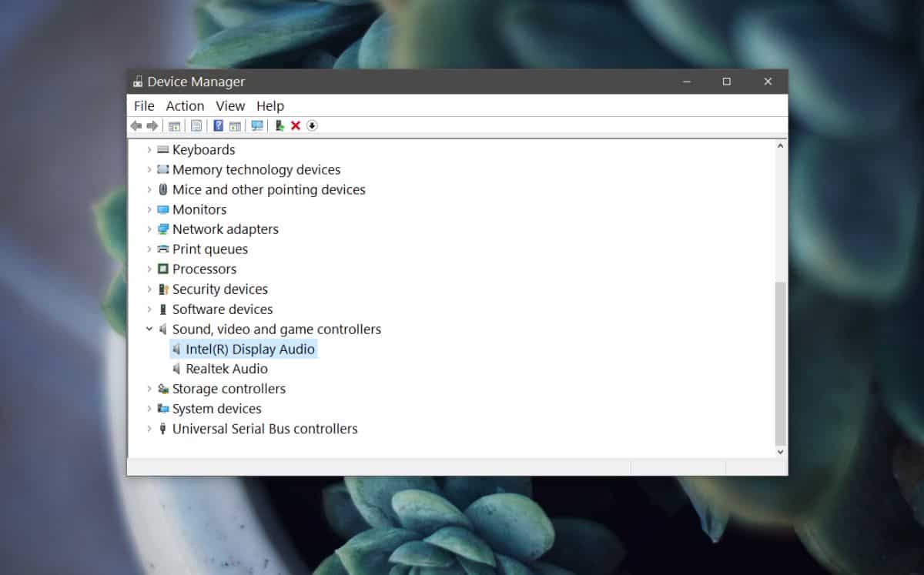Select the Monitors category label

pyautogui.click(x=199, y=209)
